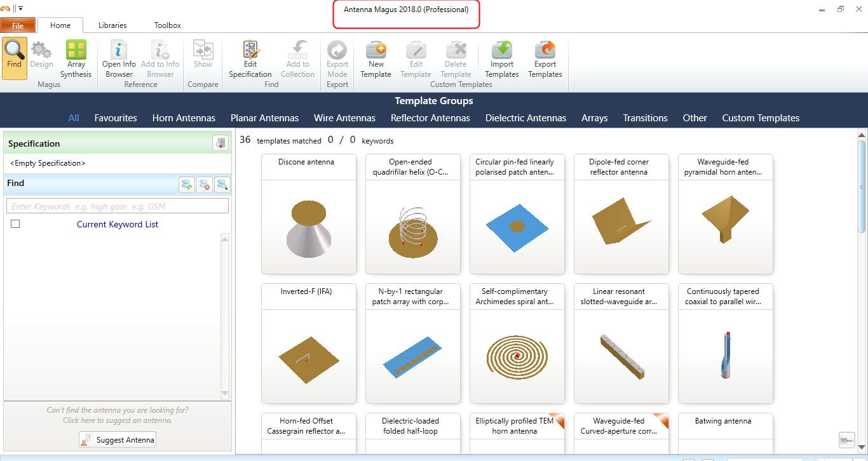This screenshot has height=461, width=868.
Task: Select Continuously tapered coaxial transition template
Action: pos(726,344)
